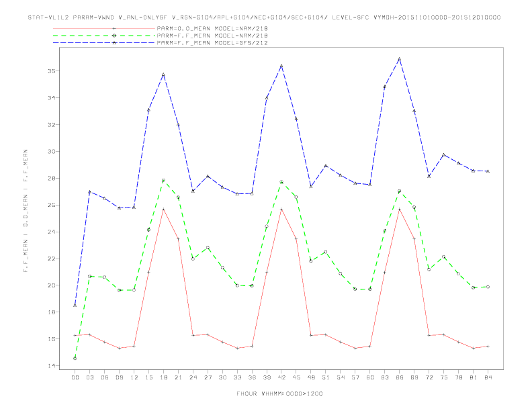Click x-axis tick label 63
This screenshot has width=532, height=411.
click(x=385, y=377)
